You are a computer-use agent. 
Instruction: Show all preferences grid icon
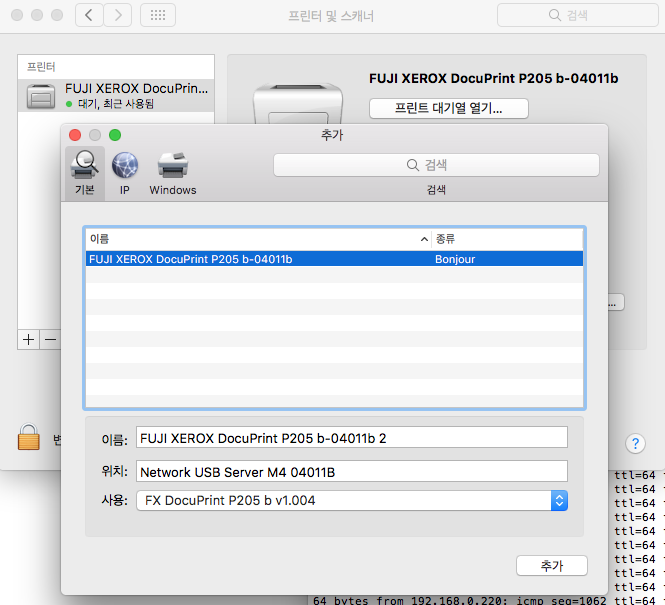(158, 15)
